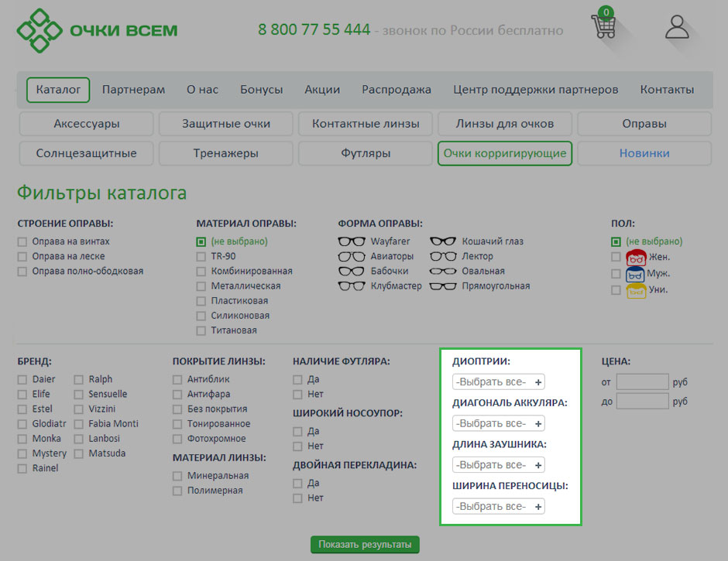Screen dimensions: 728x561
Task: Select the Овальная frame shape icon
Action: coord(443,272)
